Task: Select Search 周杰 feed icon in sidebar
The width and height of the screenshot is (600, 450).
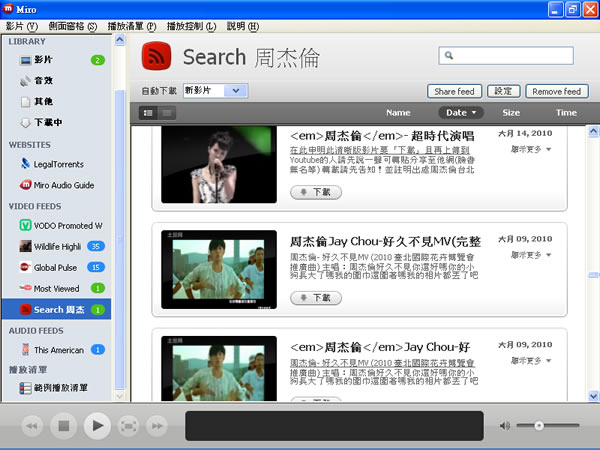Action: (x=26, y=309)
